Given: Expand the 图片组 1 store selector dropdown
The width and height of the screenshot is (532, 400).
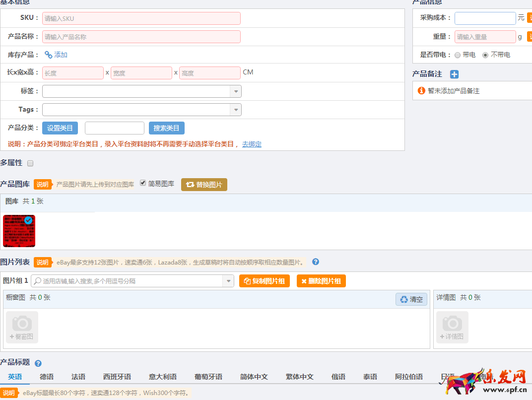Looking at the screenshot, I should click(x=228, y=281).
